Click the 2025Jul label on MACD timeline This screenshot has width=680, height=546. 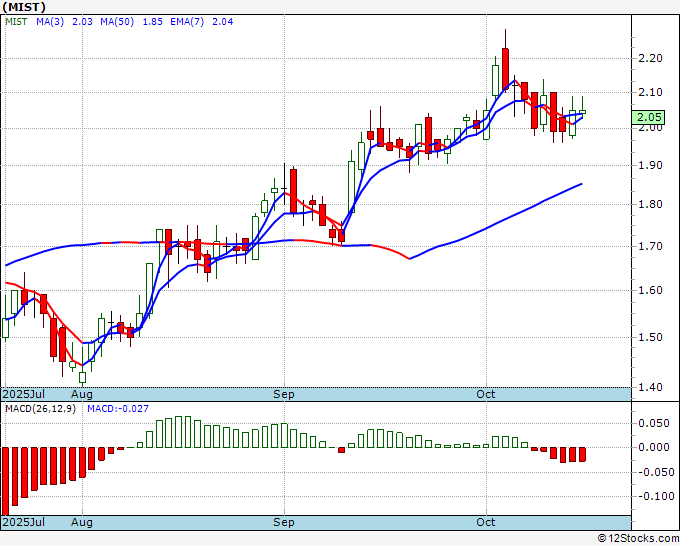pyautogui.click(x=24, y=522)
